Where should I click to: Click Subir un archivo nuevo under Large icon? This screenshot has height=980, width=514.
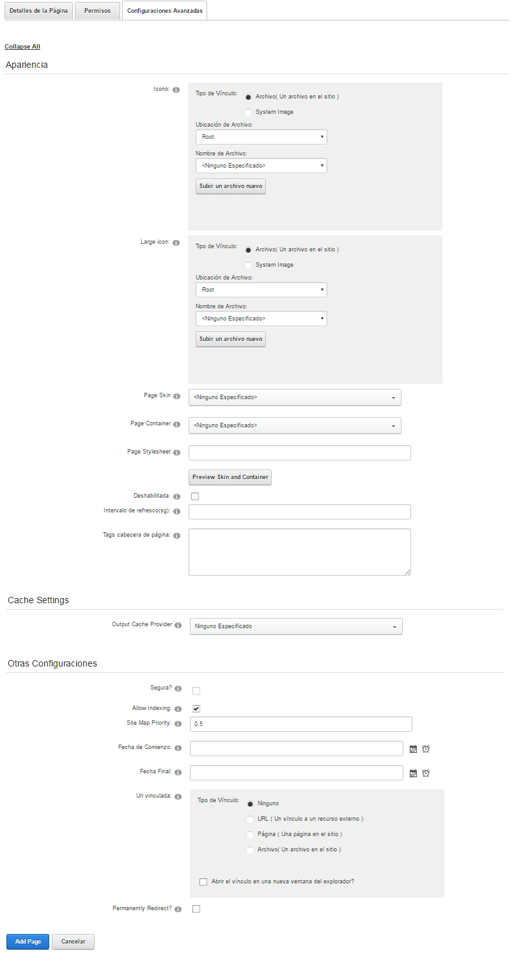231,340
